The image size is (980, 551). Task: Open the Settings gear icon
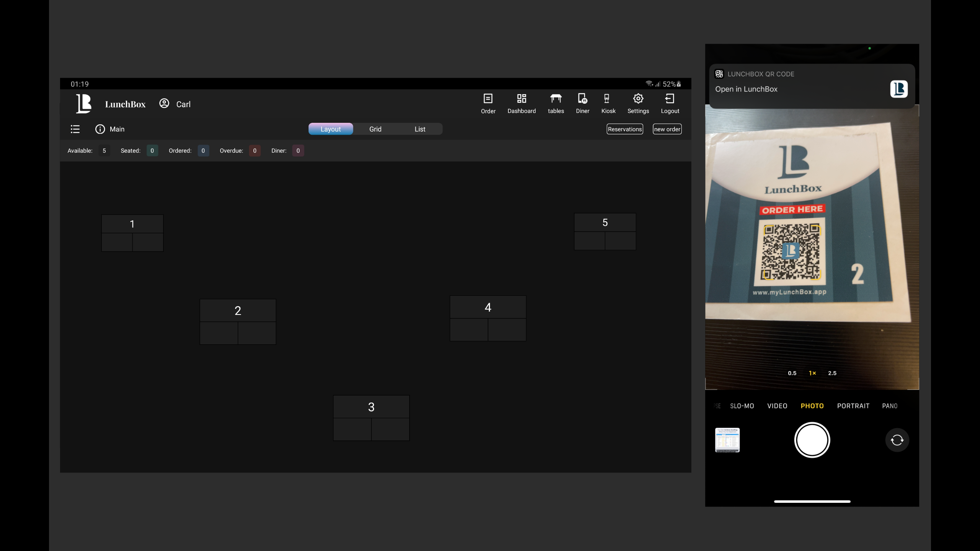coord(638,99)
